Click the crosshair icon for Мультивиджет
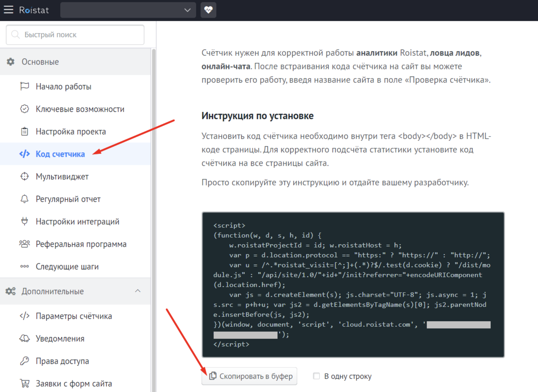This screenshot has width=538, height=392. (x=24, y=176)
